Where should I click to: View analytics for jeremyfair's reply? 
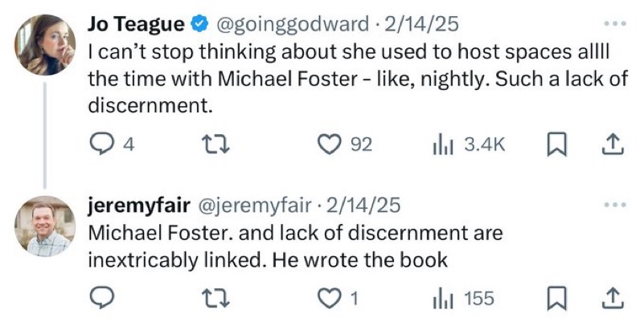(x=441, y=299)
